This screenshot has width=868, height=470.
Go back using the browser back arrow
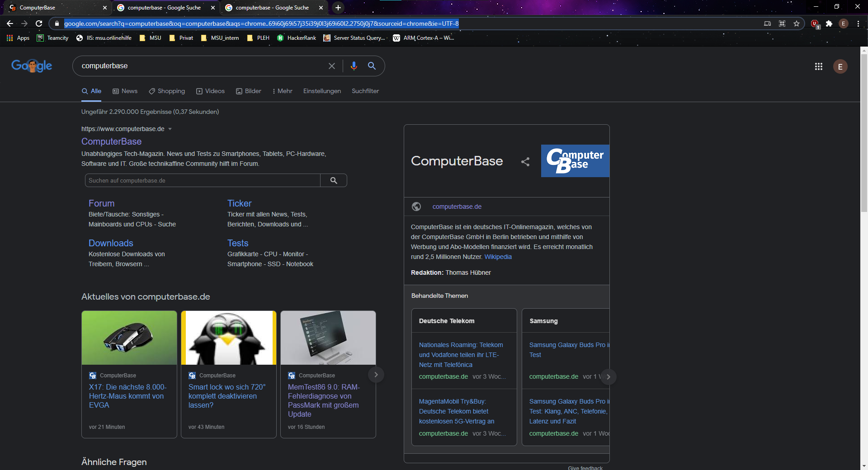(x=10, y=23)
